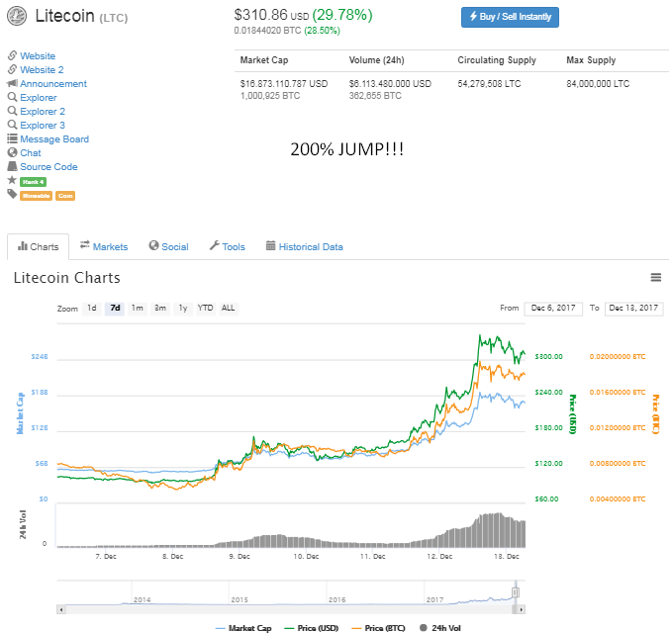Click the 2015 label in the navigator timeline
Screen dimensions: 672x633
pyautogui.click(x=240, y=599)
